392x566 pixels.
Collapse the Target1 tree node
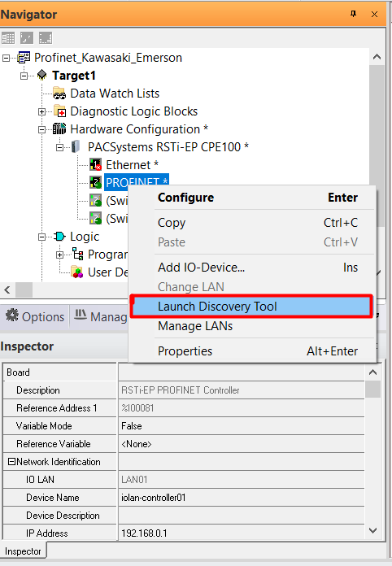coord(24,76)
